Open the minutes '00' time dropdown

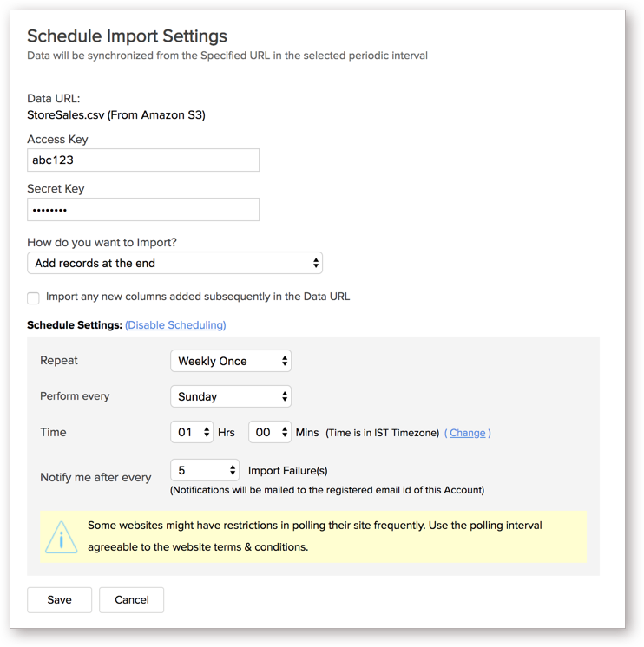(270, 432)
